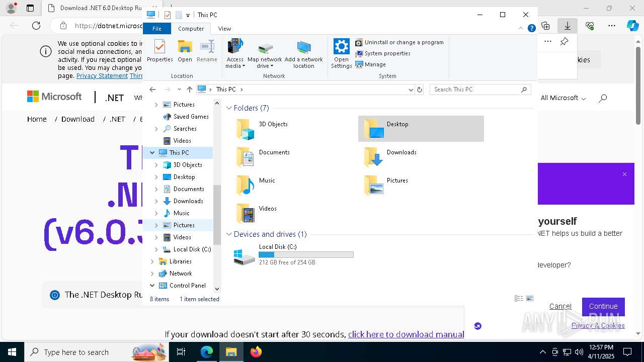Click Uninstall or change a program
Image resolution: width=644 pixels, height=362 pixels.
point(399,42)
